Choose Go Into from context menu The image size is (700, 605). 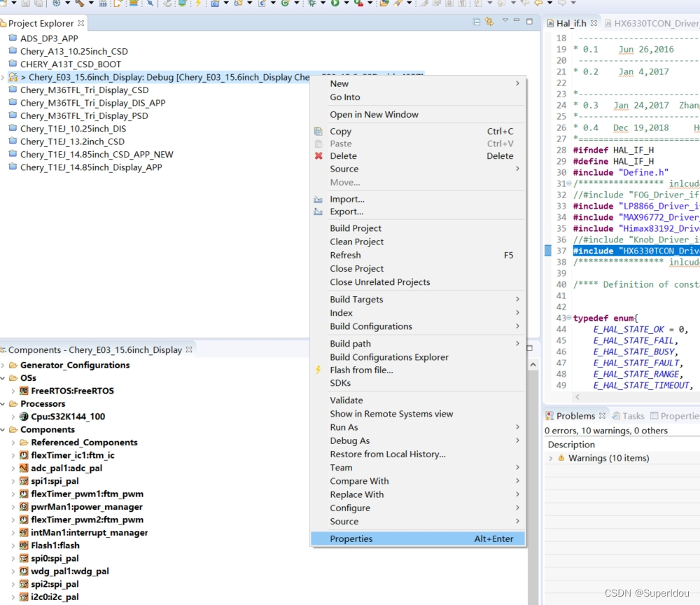click(418, 97)
